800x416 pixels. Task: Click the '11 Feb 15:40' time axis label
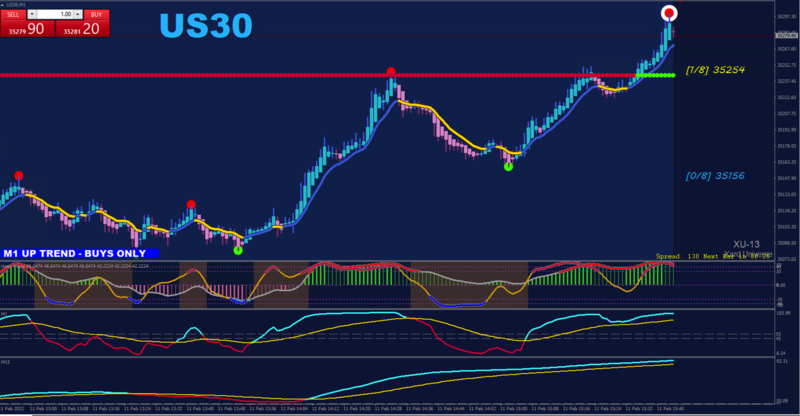coord(670,409)
